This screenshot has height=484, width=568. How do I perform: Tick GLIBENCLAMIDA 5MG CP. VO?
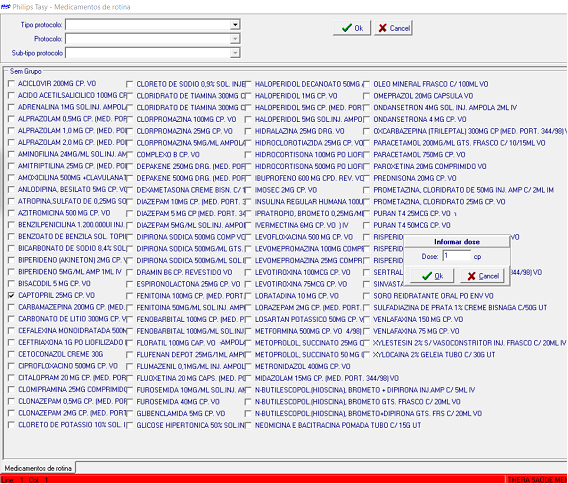[130, 413]
